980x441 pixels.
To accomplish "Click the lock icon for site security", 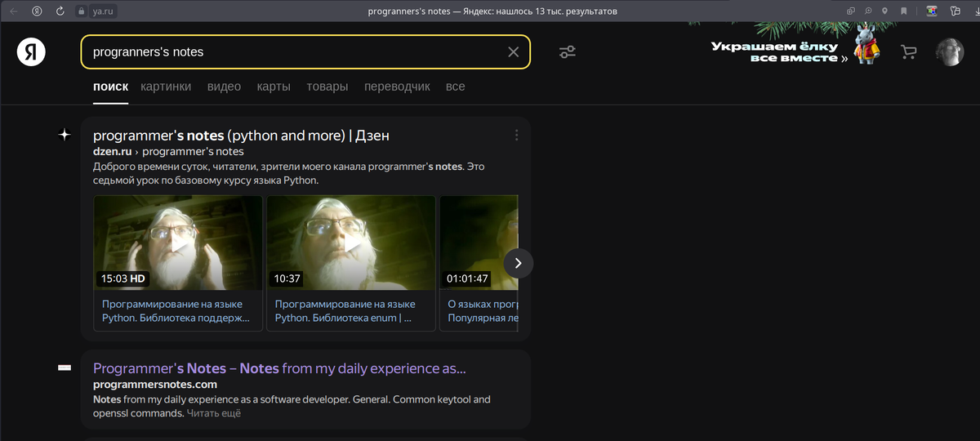I will pos(81,11).
